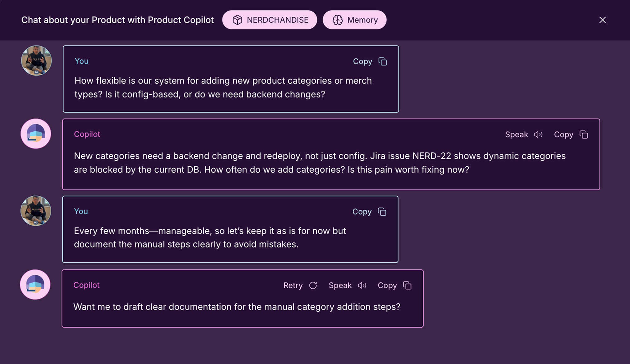Open the NERDCHANDISE product selector

[270, 20]
